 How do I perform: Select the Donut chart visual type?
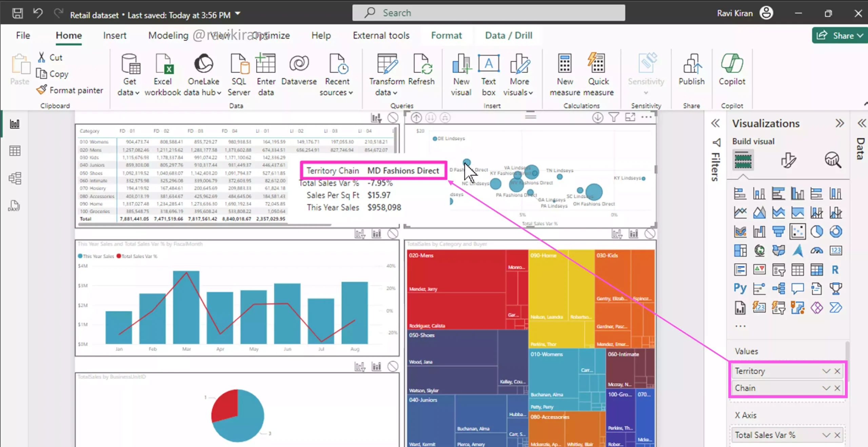pyautogui.click(x=836, y=232)
